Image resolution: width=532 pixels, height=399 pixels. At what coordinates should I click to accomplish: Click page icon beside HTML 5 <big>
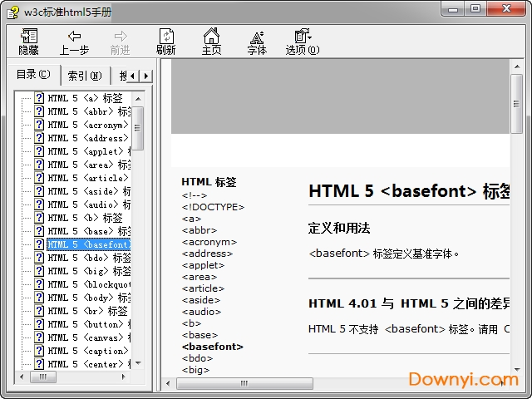pyautogui.click(x=39, y=271)
